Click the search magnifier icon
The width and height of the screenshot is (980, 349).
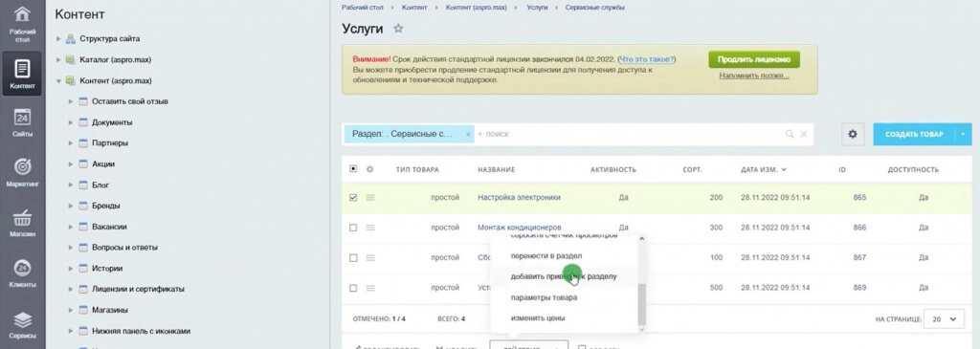pos(790,134)
